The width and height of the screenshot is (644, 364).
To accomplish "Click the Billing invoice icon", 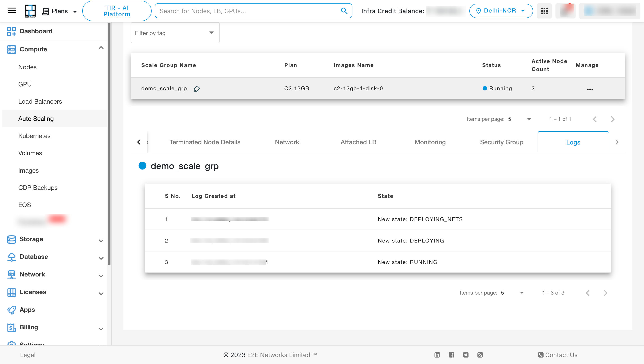I will (x=11, y=328).
